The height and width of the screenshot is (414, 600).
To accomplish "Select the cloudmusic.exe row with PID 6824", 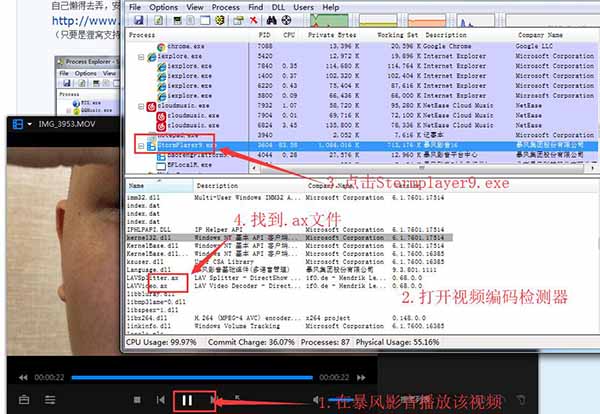I will pos(362,126).
